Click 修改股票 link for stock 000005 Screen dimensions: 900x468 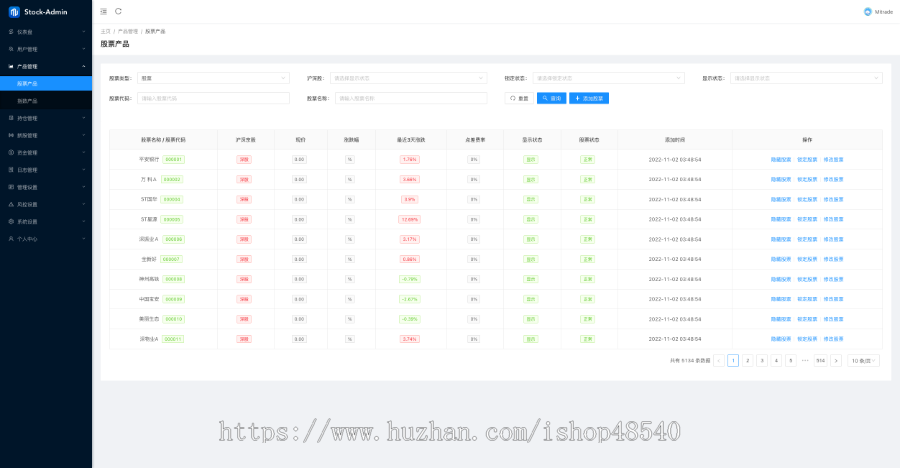[833, 219]
